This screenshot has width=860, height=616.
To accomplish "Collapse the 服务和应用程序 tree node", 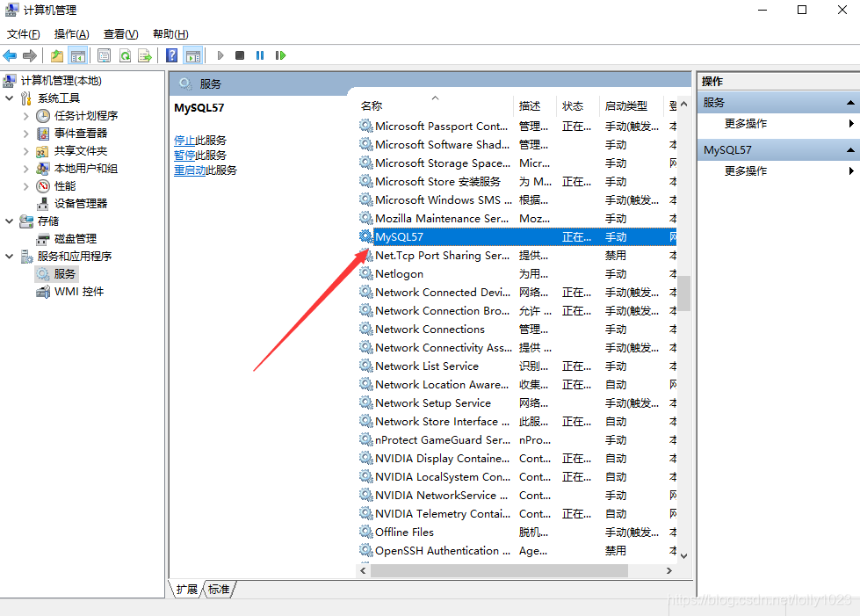I will coord(10,257).
